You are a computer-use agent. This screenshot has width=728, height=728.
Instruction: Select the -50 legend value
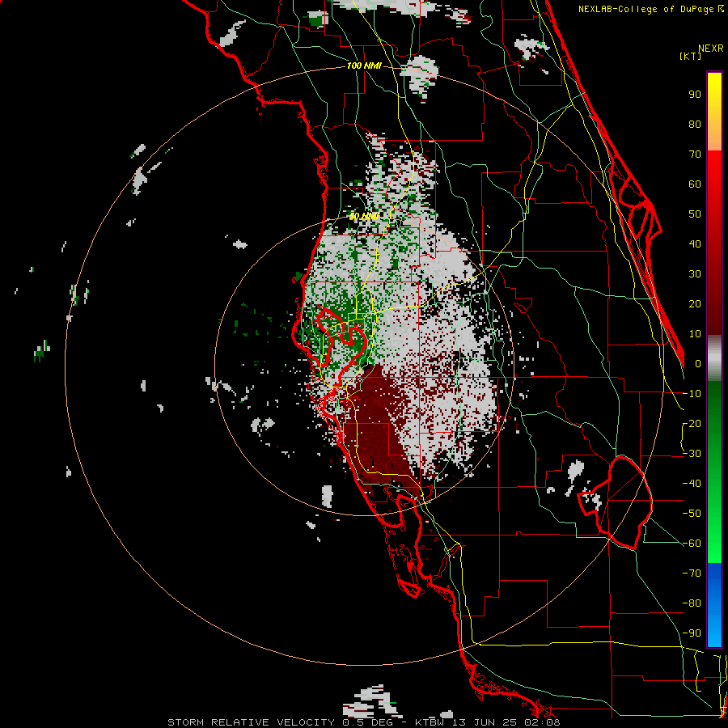(x=692, y=514)
